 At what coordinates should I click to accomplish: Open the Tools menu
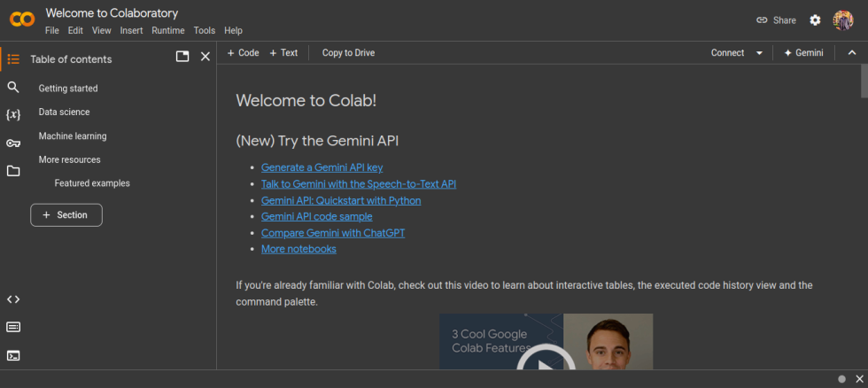pyautogui.click(x=205, y=30)
